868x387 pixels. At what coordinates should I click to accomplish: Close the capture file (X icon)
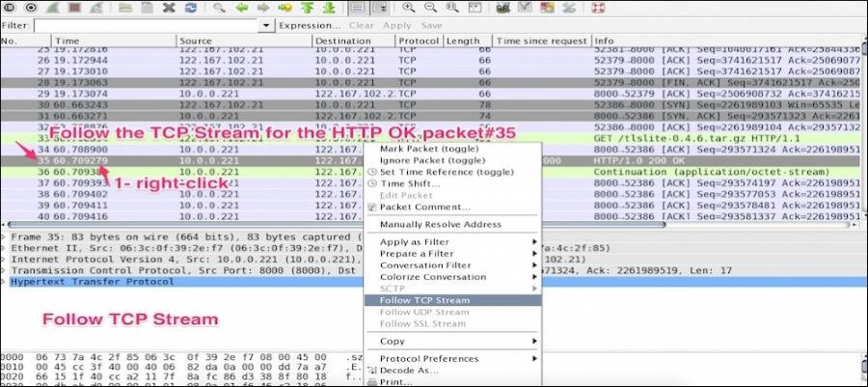click(x=169, y=8)
